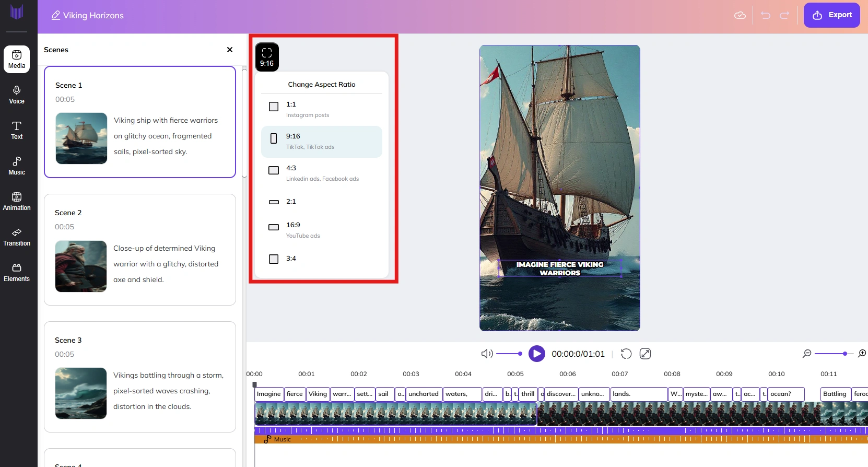Click the Export button

832,15
